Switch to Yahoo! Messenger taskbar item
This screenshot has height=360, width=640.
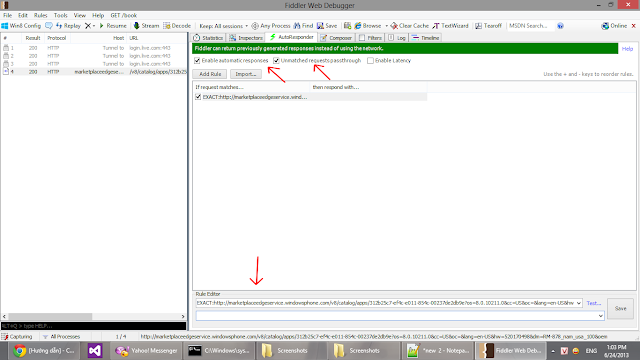(147, 351)
